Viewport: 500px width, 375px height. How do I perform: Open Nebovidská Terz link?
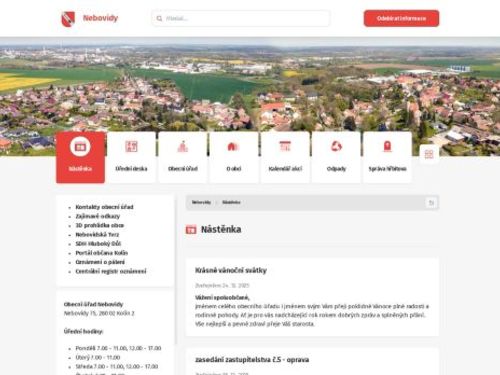(x=97, y=234)
